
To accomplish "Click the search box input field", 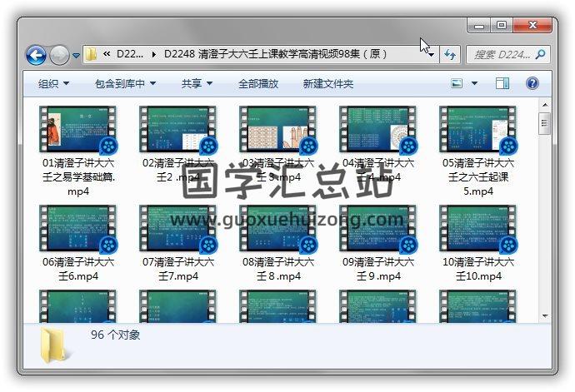I will [500, 55].
